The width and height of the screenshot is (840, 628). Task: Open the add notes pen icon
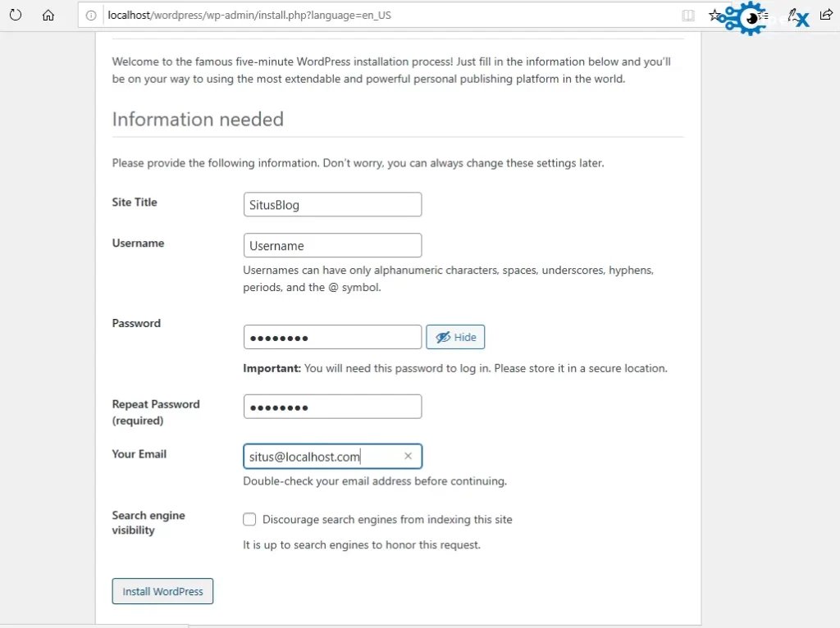tap(793, 15)
